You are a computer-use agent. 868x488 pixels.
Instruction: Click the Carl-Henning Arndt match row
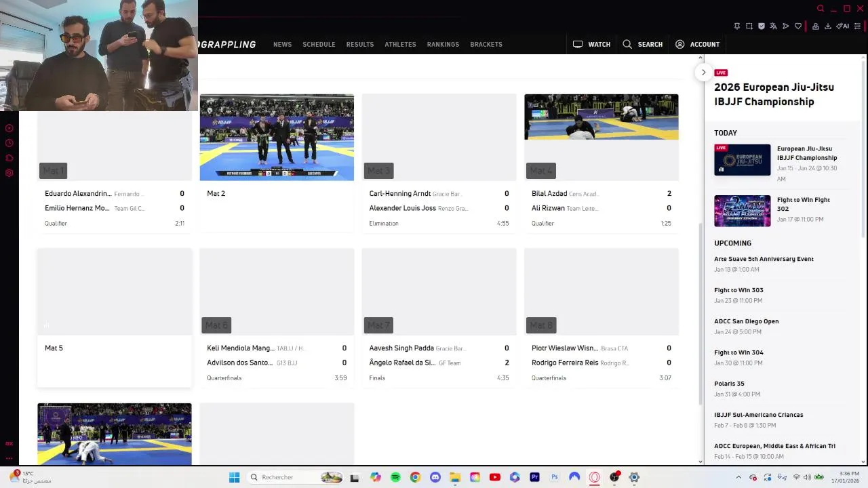[x=439, y=194]
